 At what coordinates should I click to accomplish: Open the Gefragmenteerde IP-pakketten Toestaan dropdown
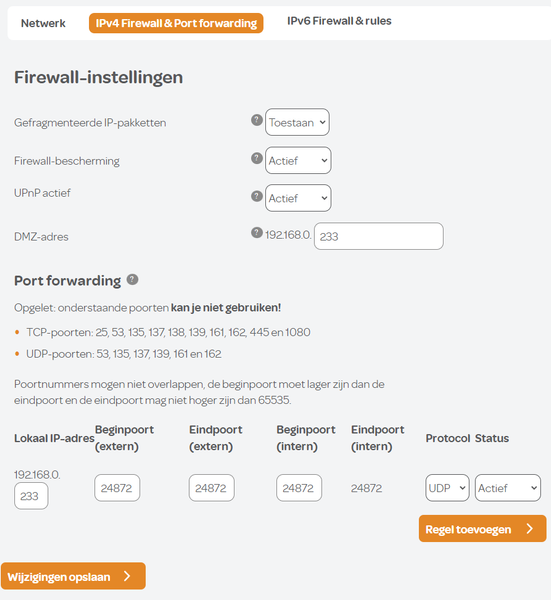[297, 122]
